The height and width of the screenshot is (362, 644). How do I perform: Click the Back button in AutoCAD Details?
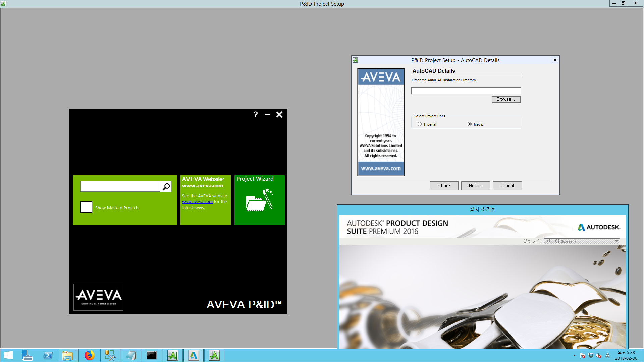[444, 186]
